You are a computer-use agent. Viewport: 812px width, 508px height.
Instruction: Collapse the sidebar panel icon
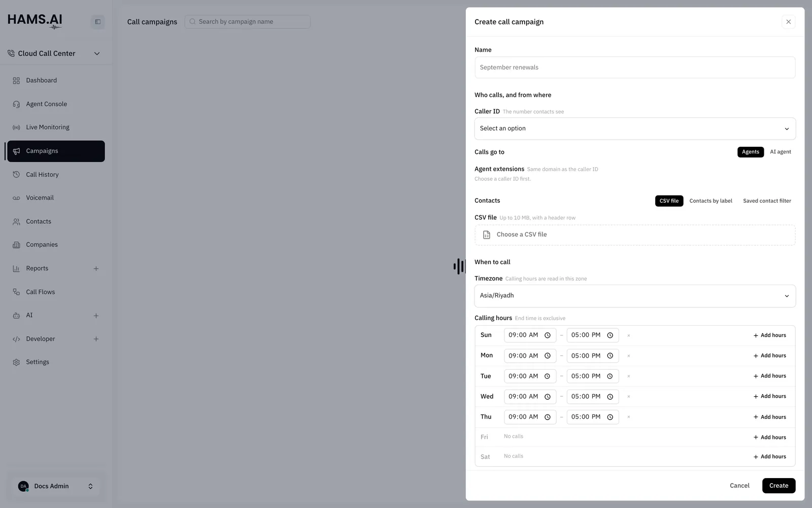[x=98, y=22]
